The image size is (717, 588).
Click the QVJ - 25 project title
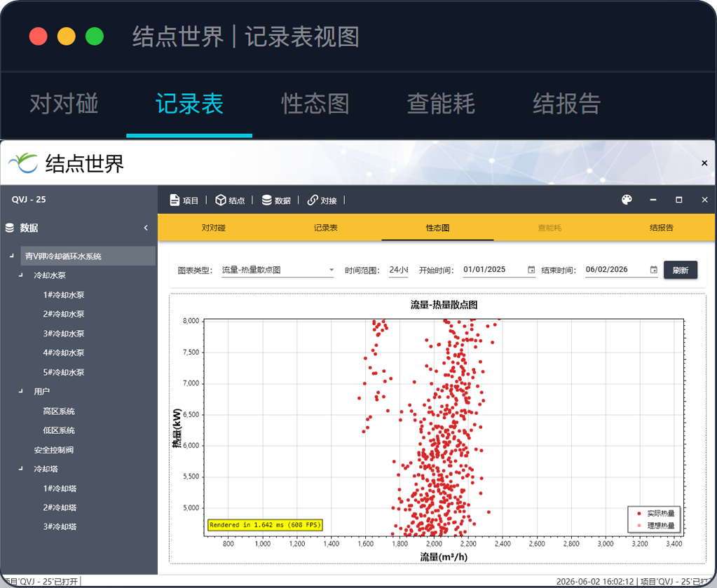29,200
